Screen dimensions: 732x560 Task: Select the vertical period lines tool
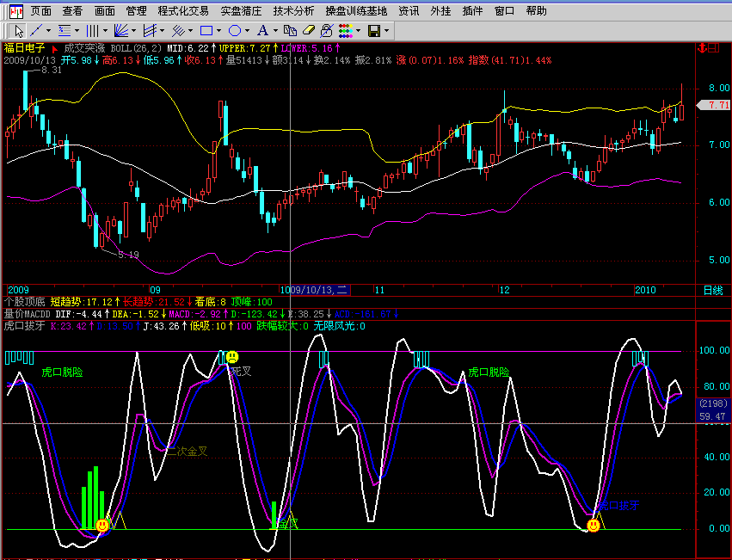[x=92, y=31]
